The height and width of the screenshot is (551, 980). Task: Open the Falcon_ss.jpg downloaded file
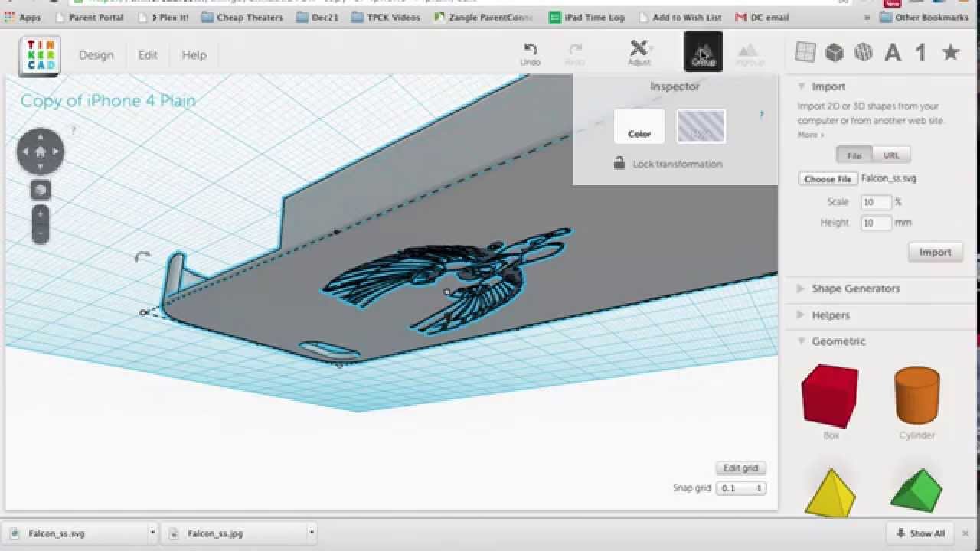coord(233,533)
